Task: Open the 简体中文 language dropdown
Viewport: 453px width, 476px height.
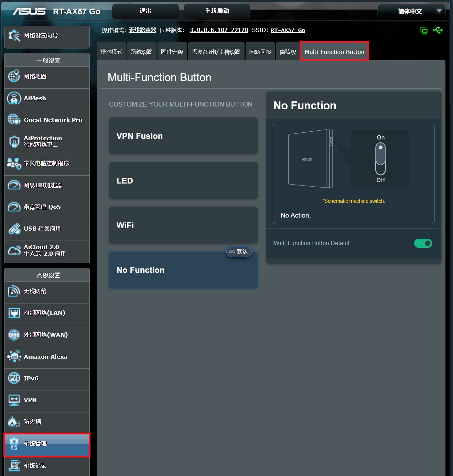Action: 411,11
